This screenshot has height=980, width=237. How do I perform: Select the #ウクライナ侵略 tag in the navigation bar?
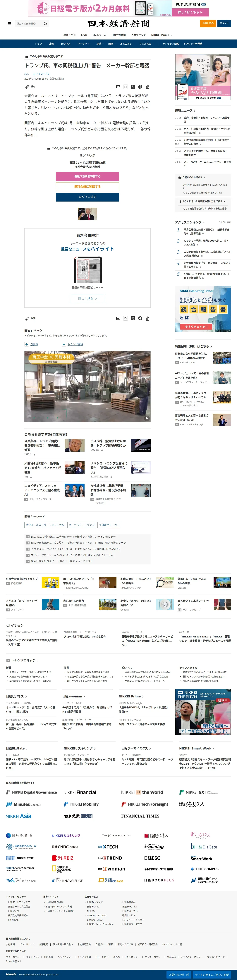pyautogui.click(x=193, y=44)
